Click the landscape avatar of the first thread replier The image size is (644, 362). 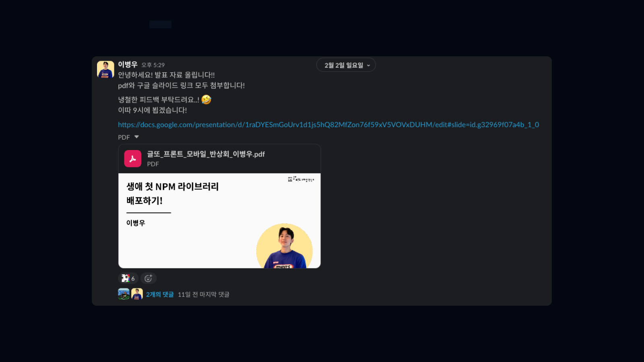point(124,294)
